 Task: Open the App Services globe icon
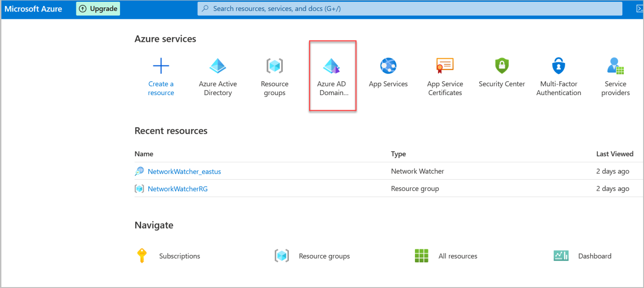coord(388,66)
